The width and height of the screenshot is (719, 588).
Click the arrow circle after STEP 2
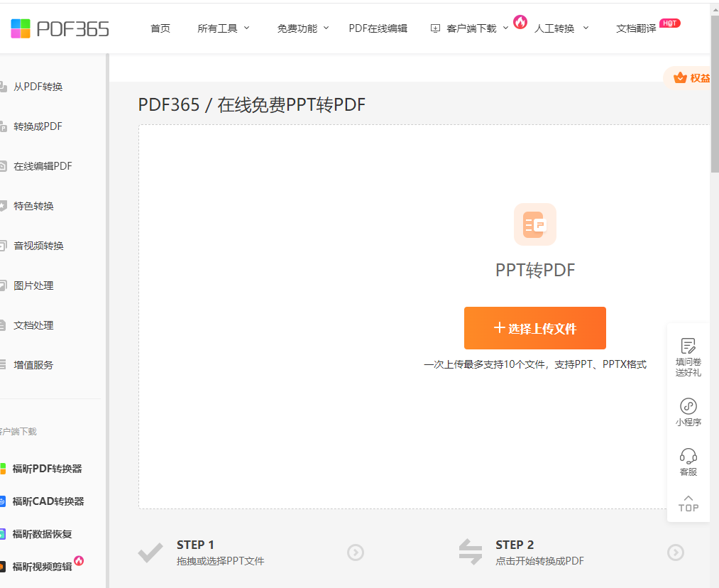tap(676, 552)
